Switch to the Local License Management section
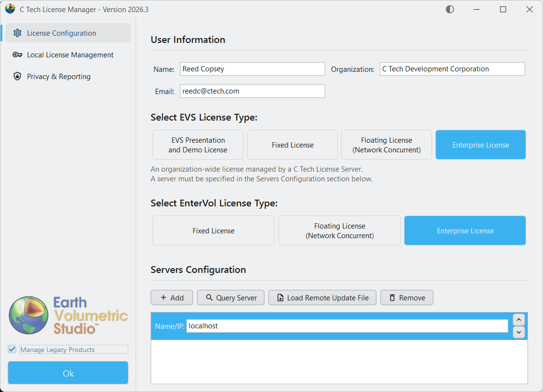543x392 pixels. click(x=70, y=54)
